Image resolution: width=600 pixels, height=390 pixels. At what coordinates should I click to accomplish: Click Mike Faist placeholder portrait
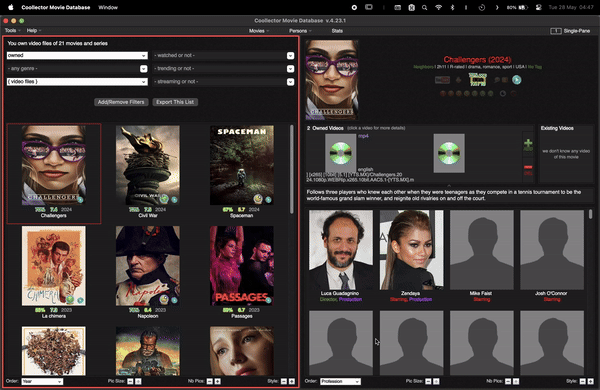point(482,250)
